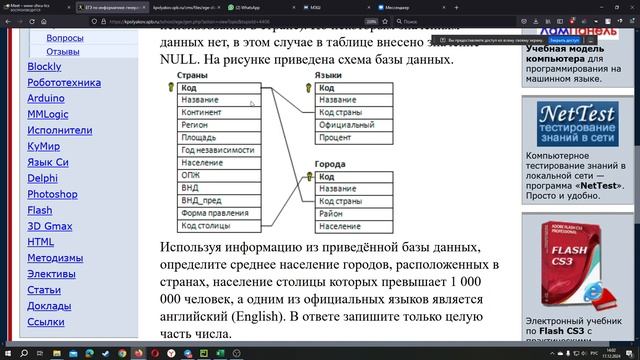640x360 pixels.
Task: Open the Исполнители sidebar link
Action: coord(60,130)
